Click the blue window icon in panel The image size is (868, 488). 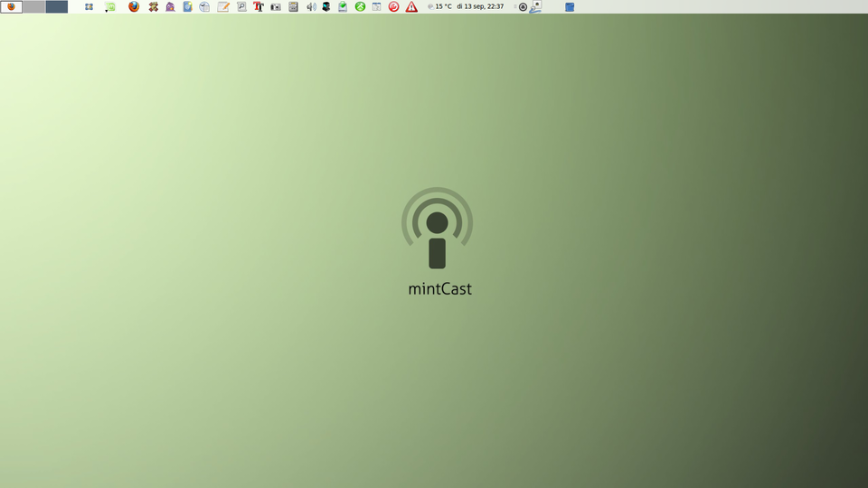(x=570, y=6)
